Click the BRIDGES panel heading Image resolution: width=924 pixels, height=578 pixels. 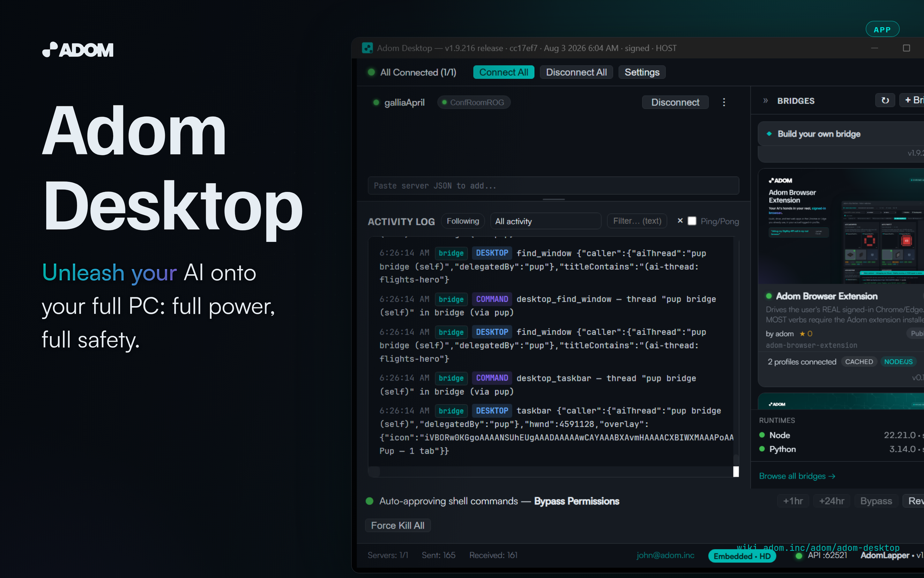point(796,101)
